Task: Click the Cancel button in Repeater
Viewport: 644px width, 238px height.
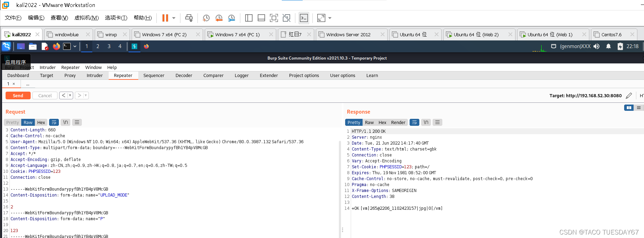Action: click(45, 95)
